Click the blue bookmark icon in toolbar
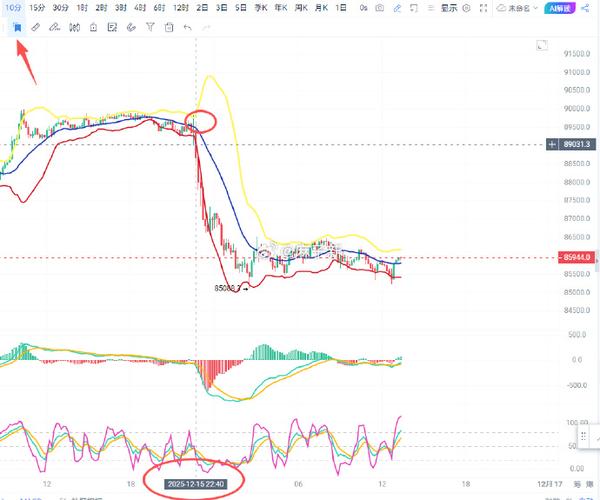Image resolution: width=600 pixels, height=500 pixels. coord(17,26)
